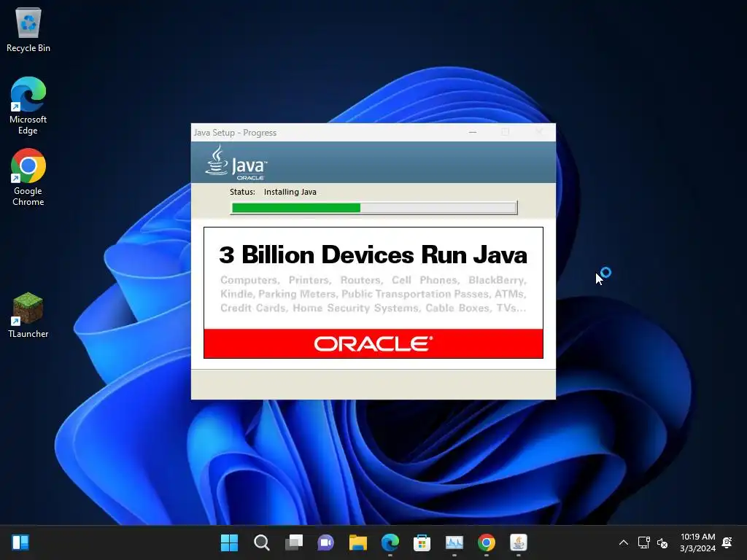Open the Recycle Bin desktop icon

pos(28,29)
